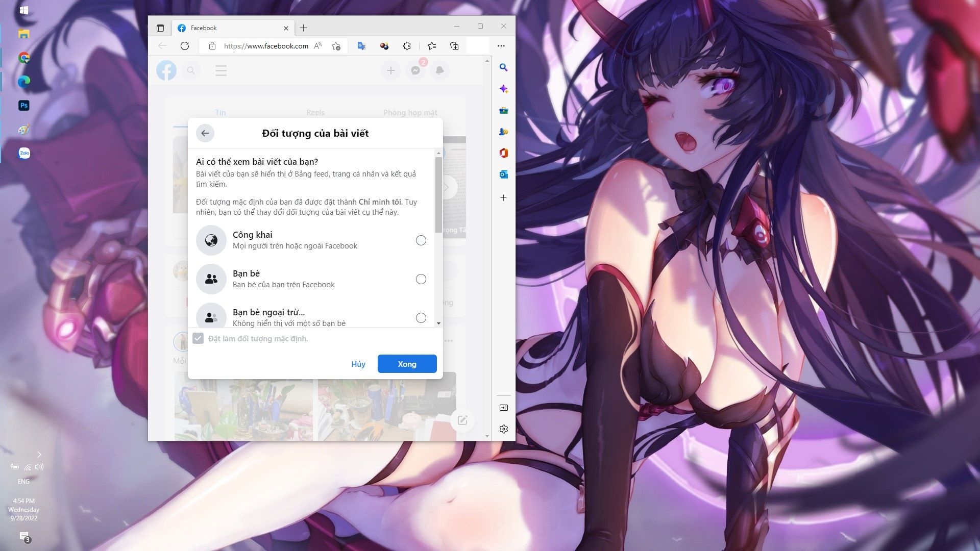
Task: Click the page scrollbar down arrow
Action: 487,436
